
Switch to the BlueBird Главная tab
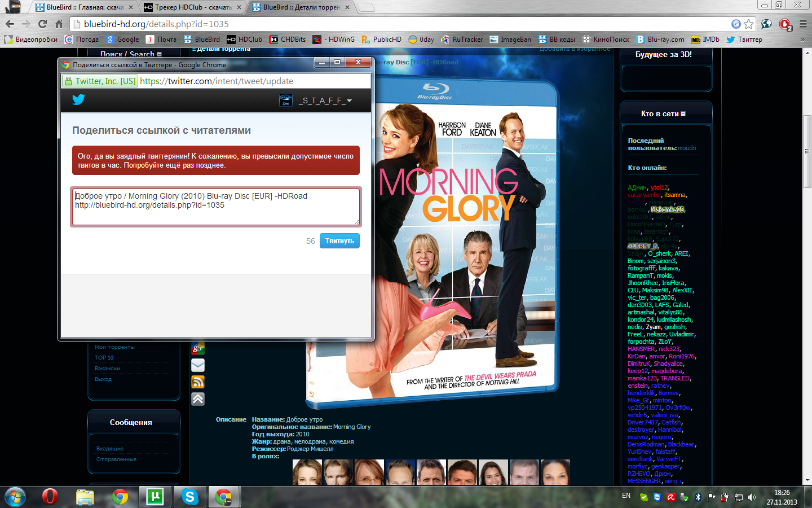click(x=84, y=7)
